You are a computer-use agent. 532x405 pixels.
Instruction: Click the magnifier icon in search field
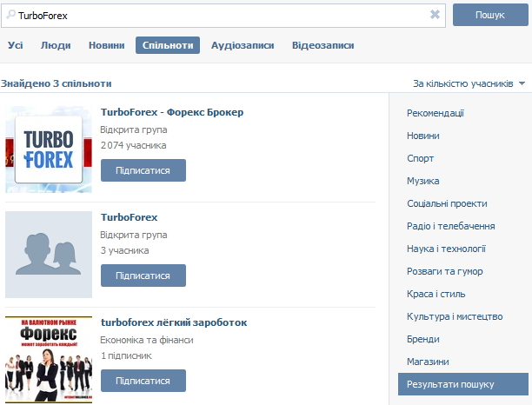[10, 15]
